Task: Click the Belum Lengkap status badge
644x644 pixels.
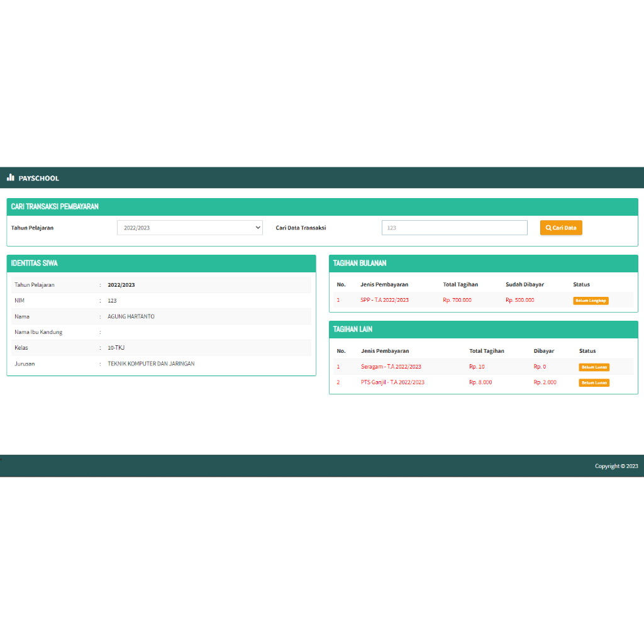Action: (591, 301)
